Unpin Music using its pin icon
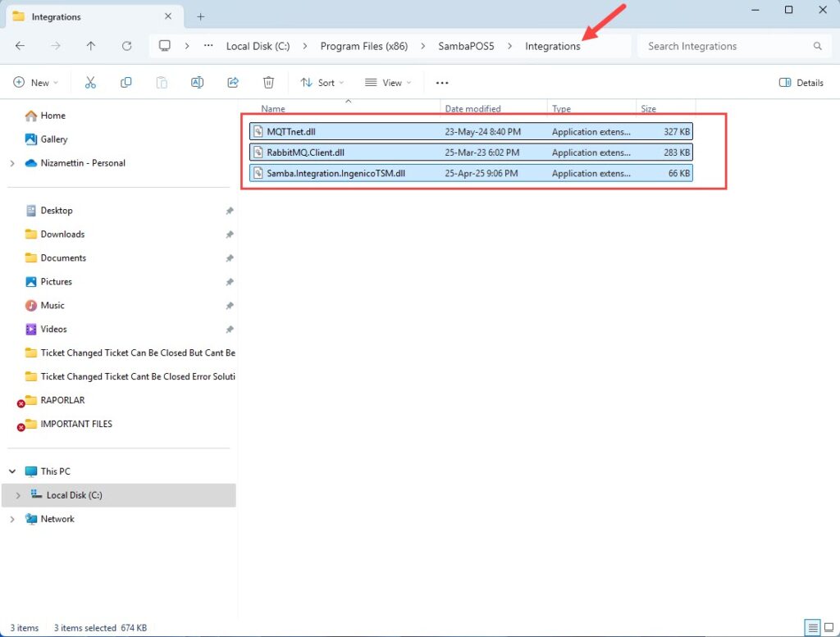This screenshot has width=840, height=637. pyautogui.click(x=230, y=306)
